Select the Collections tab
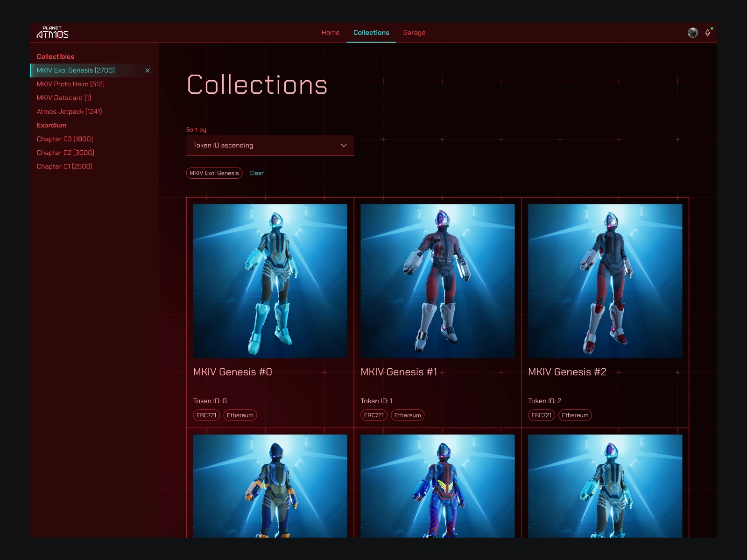The width and height of the screenshot is (747, 560). click(x=371, y=33)
